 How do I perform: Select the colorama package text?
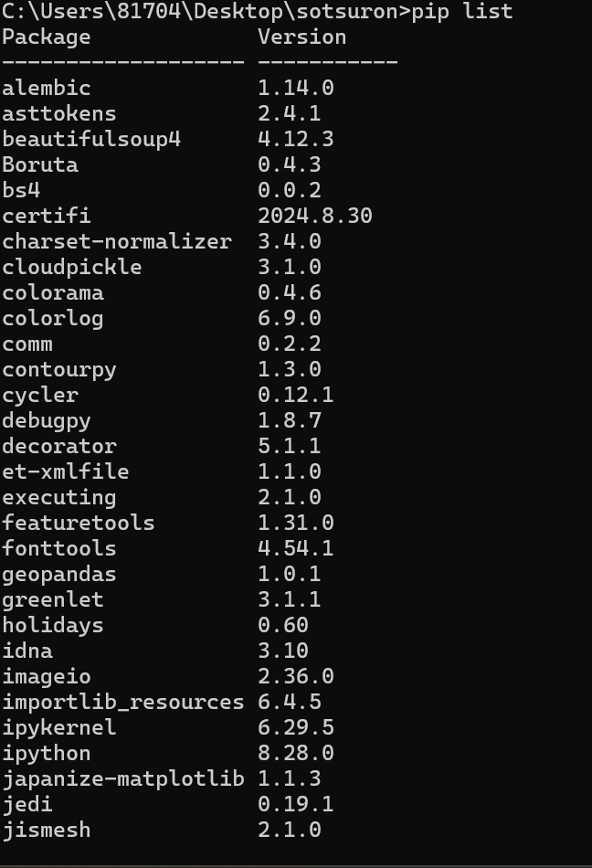pyautogui.click(x=53, y=292)
